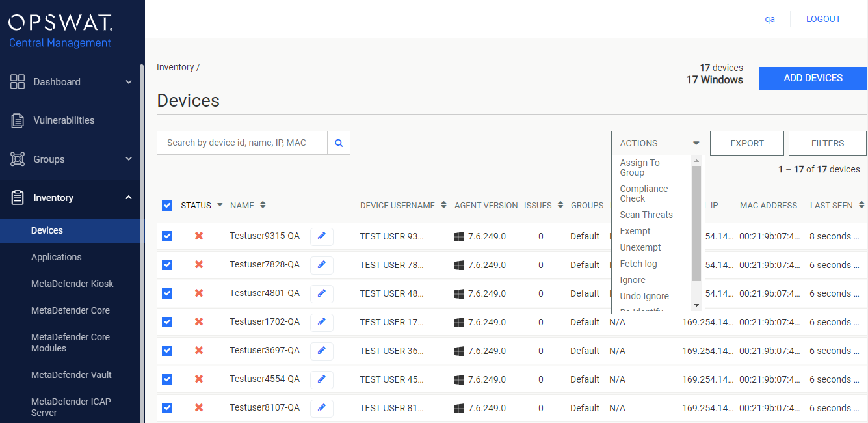Uncheck the Testuser9315-QA row checkbox
868x423 pixels.
167,236
